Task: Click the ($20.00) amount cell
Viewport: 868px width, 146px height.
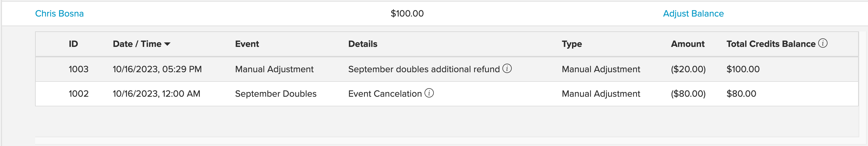Action: click(x=688, y=69)
